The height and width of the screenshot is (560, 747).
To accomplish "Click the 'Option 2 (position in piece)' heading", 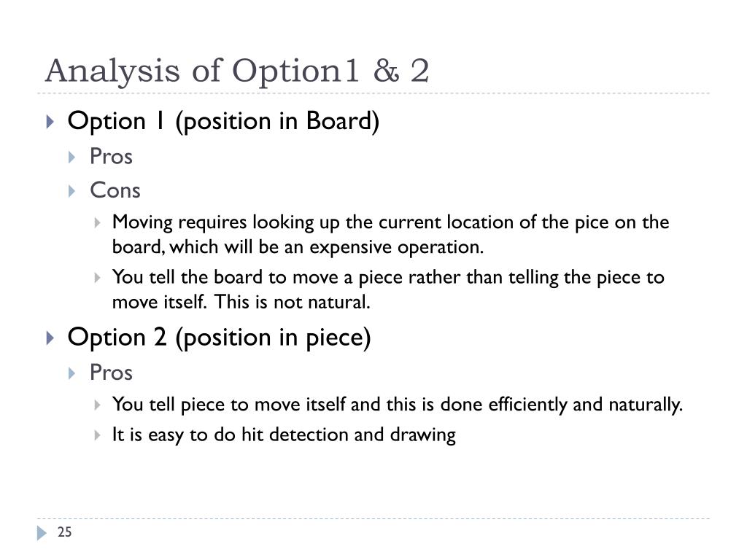I will pos(219,338).
